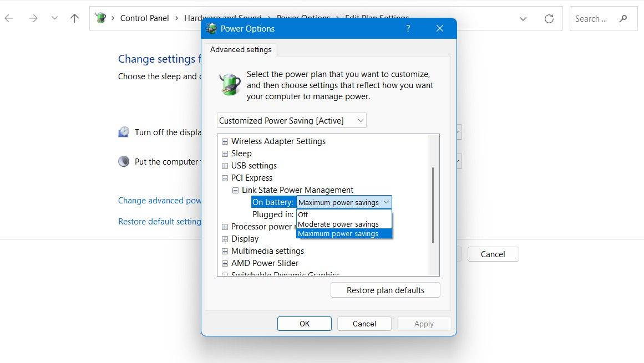Screen dimensions: 644x363
Task: Select Link State Power Management label
Action: tap(297, 190)
